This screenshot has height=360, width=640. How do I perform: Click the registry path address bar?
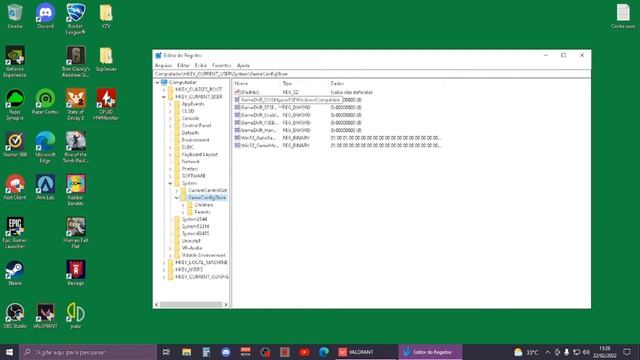point(371,74)
